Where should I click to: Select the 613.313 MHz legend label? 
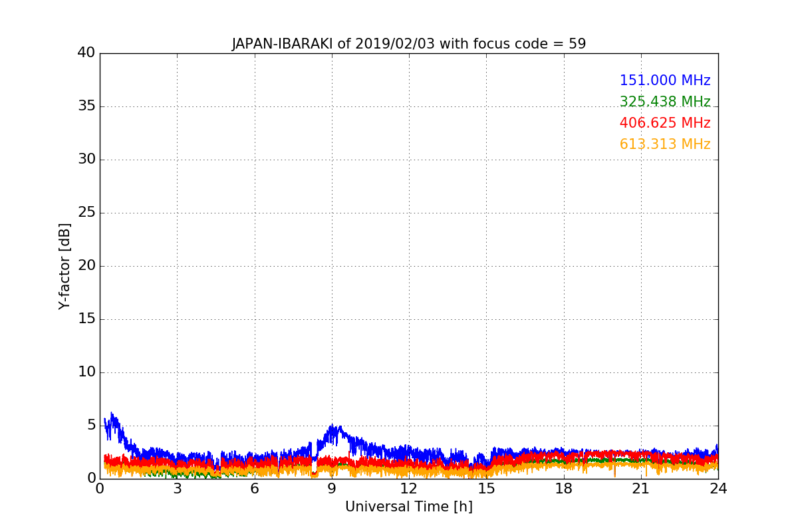click(x=665, y=144)
